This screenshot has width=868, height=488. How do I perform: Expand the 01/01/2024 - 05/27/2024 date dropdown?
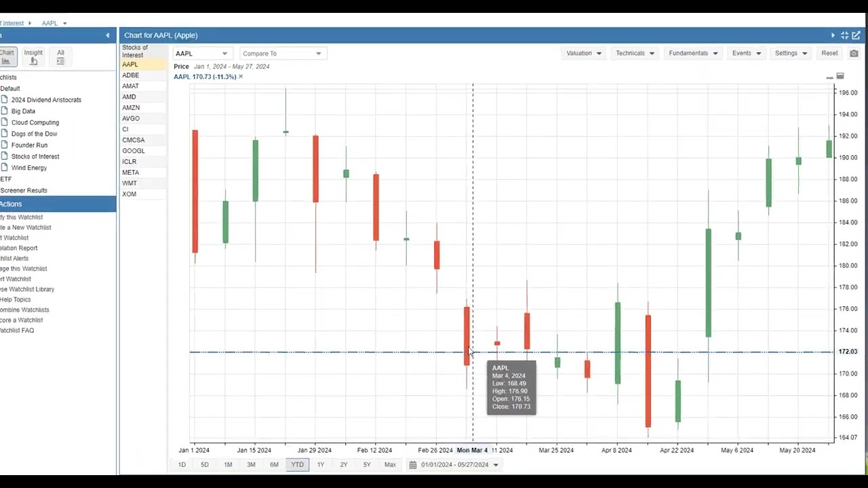pos(496,465)
